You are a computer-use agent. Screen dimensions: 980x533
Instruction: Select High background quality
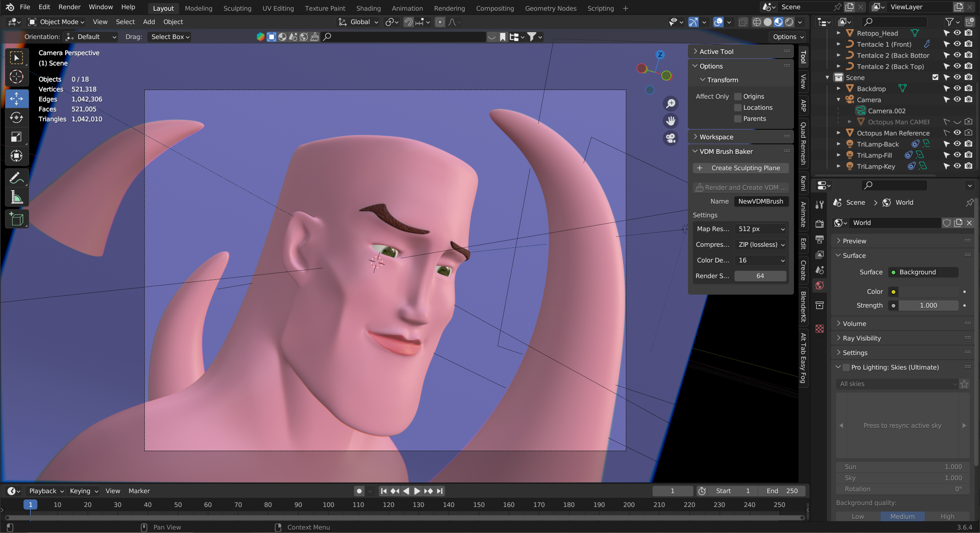(x=947, y=516)
